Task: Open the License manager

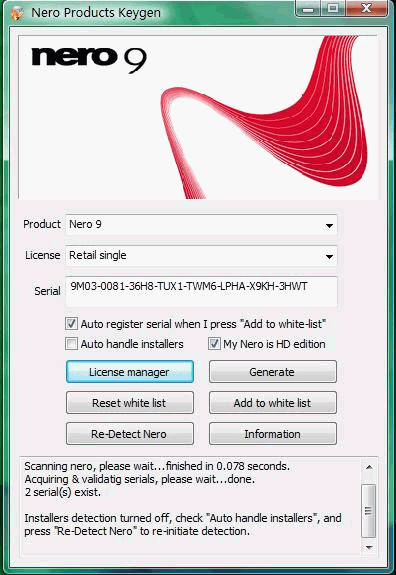Action: coord(130,372)
